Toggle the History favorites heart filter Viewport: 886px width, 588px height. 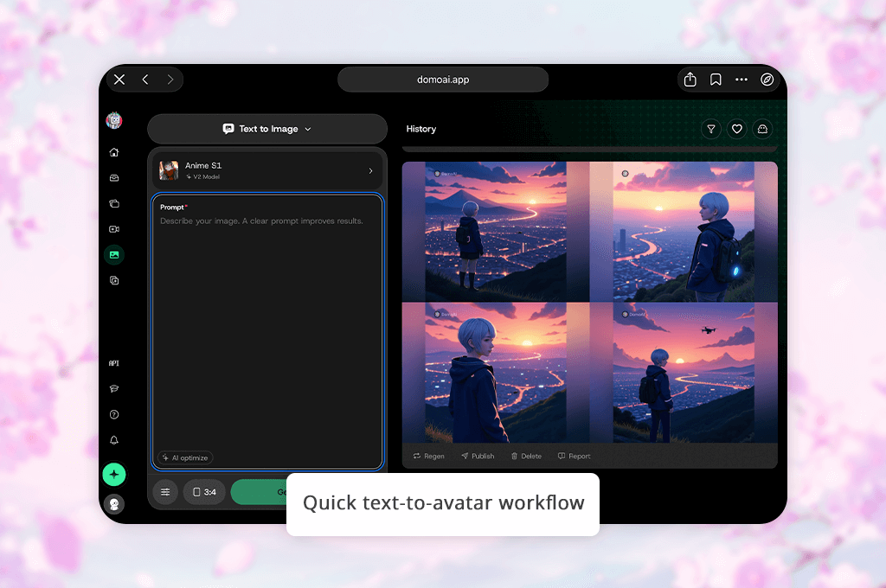pos(737,129)
